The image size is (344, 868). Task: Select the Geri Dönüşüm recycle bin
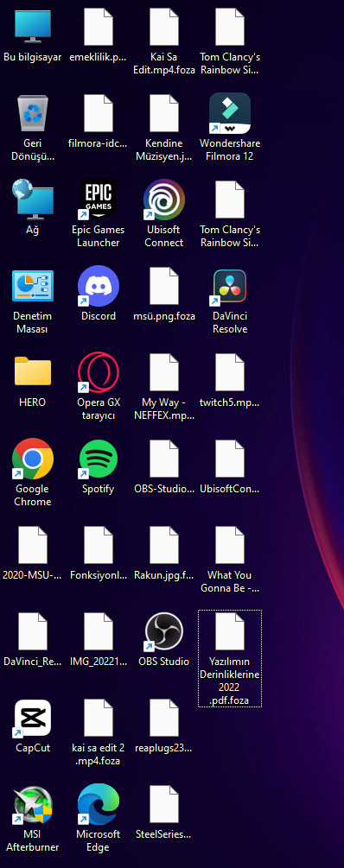[x=33, y=127]
